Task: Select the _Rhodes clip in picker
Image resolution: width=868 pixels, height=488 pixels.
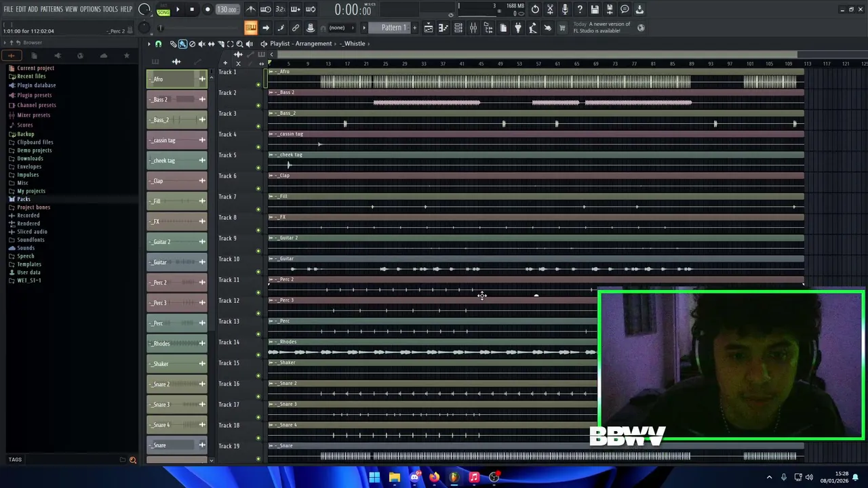Action: coord(177,344)
